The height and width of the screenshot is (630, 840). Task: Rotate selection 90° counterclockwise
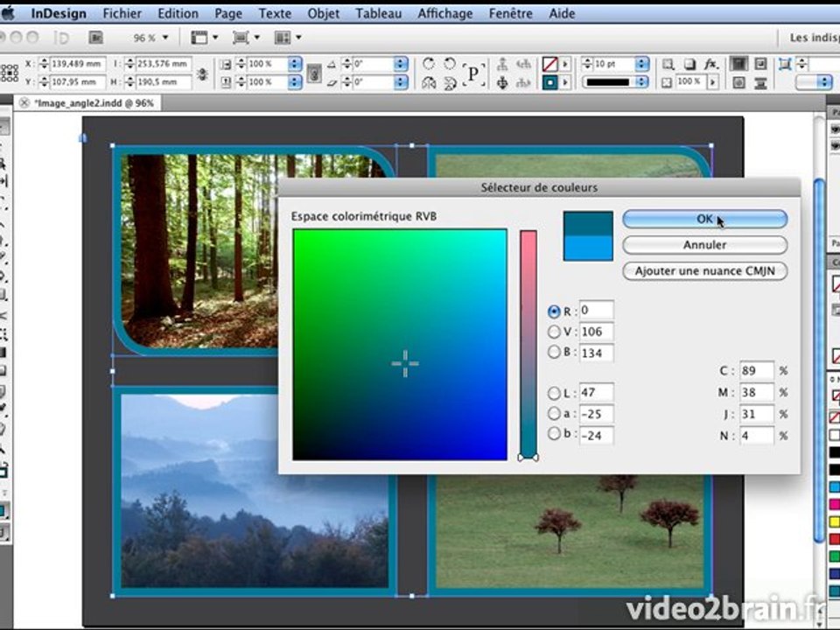(450, 64)
